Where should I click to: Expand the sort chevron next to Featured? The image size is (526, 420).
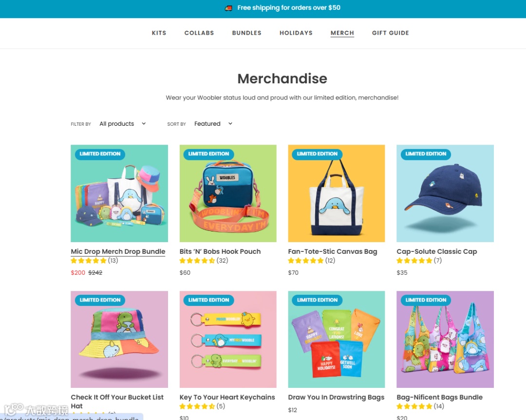[x=230, y=124]
